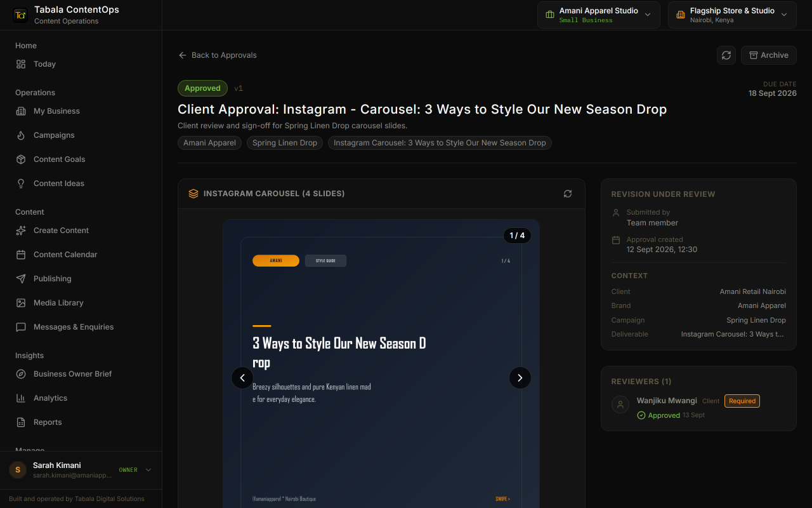
Task: Click the Instagram Carousel deliverable tag chip
Action: point(440,143)
